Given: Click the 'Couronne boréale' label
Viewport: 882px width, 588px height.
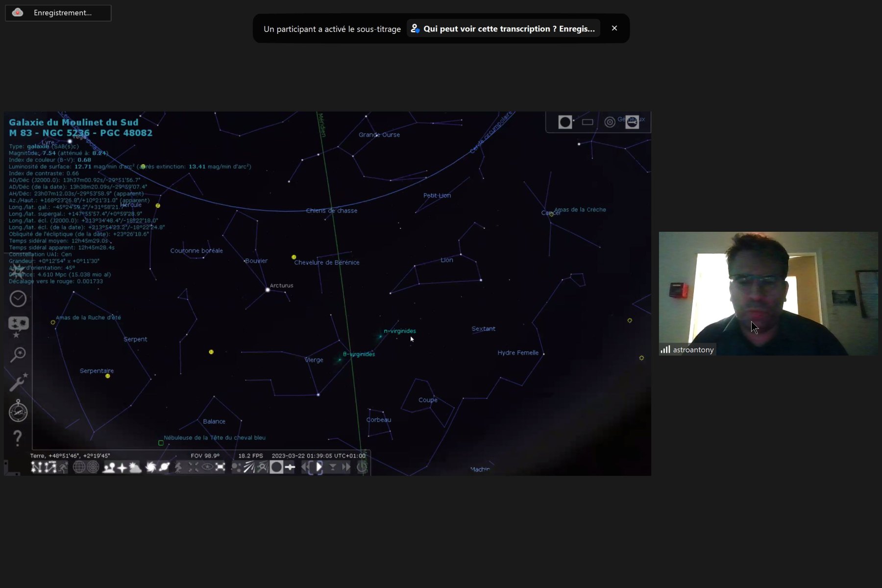Looking at the screenshot, I should tap(196, 251).
